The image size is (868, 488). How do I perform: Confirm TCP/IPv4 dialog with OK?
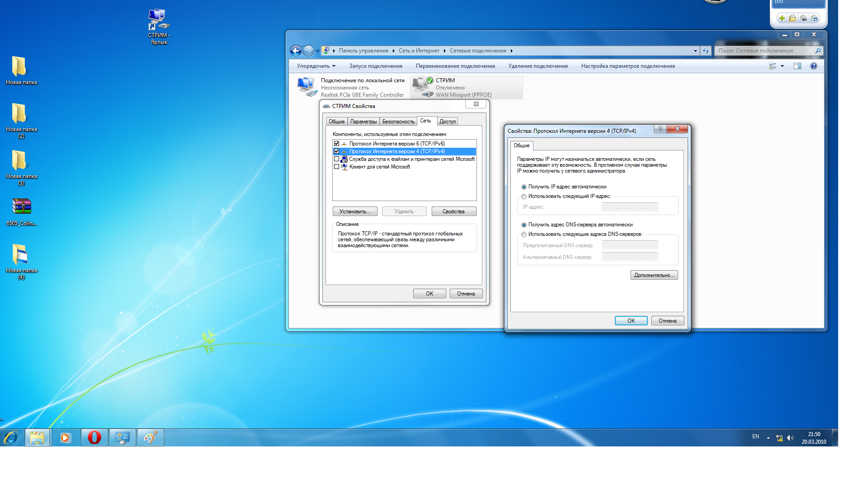(x=631, y=321)
